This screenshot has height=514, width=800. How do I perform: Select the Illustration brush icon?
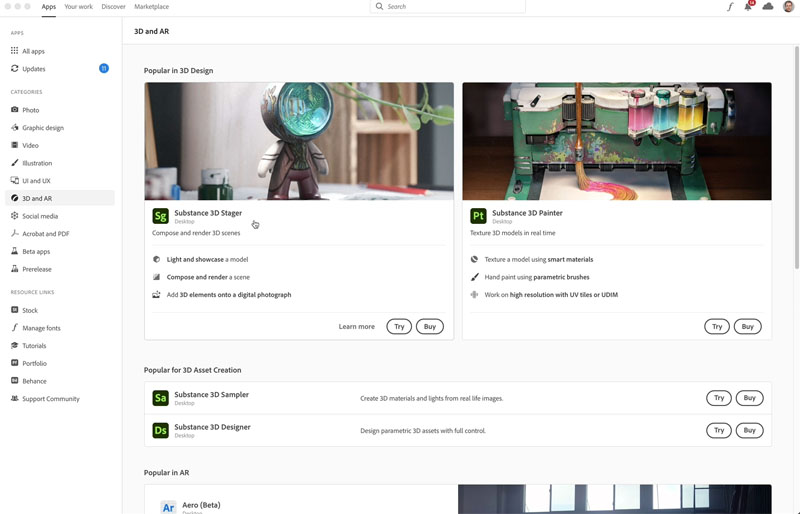14,163
